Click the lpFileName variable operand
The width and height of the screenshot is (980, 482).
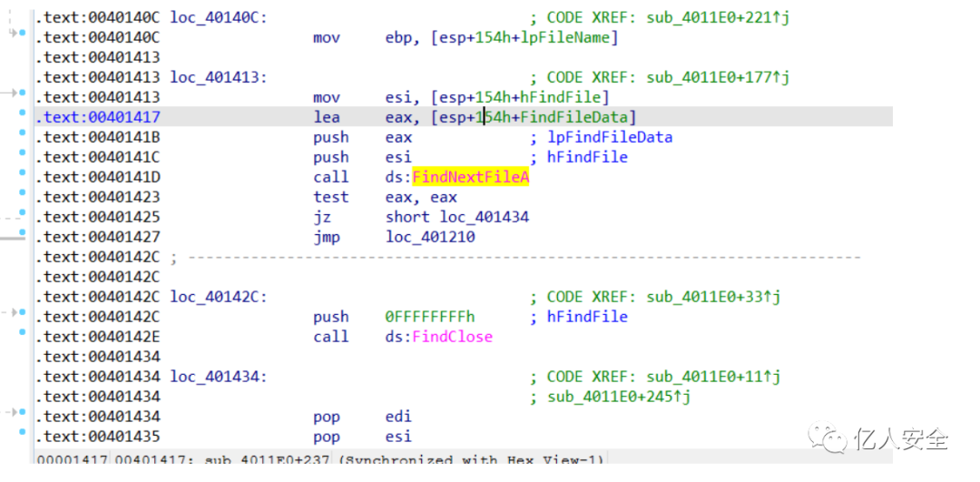pos(565,37)
